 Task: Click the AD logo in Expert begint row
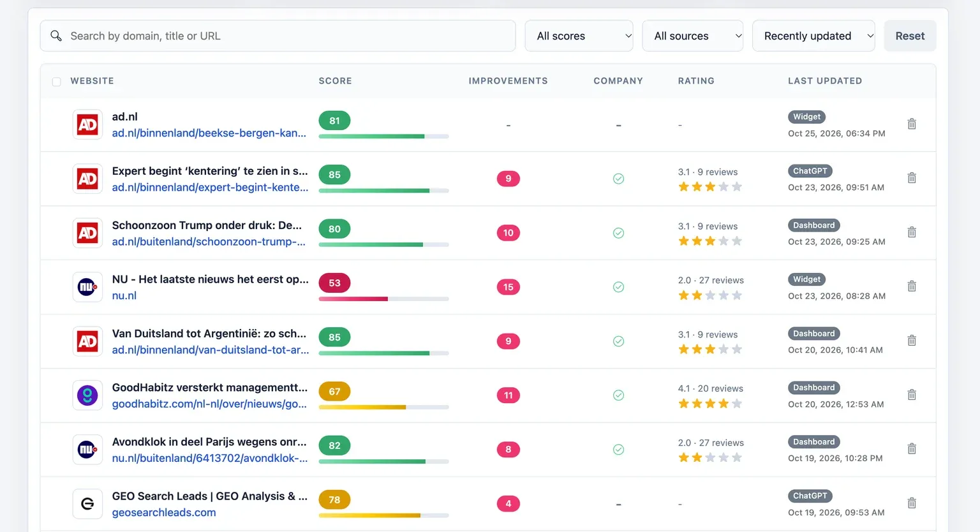[x=87, y=179]
